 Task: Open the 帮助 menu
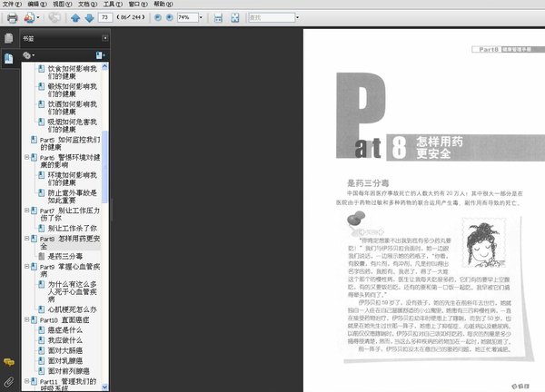163,4
